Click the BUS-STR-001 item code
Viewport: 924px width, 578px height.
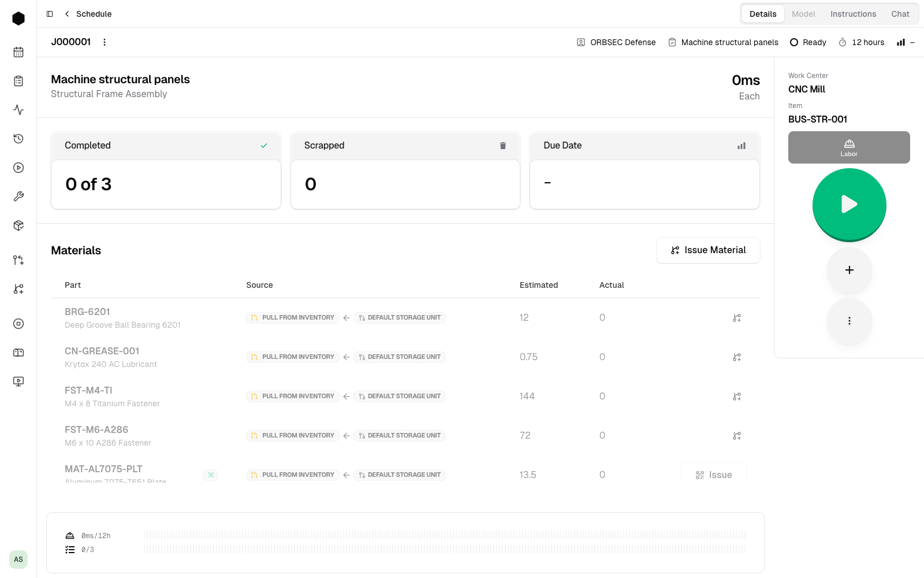(x=818, y=119)
